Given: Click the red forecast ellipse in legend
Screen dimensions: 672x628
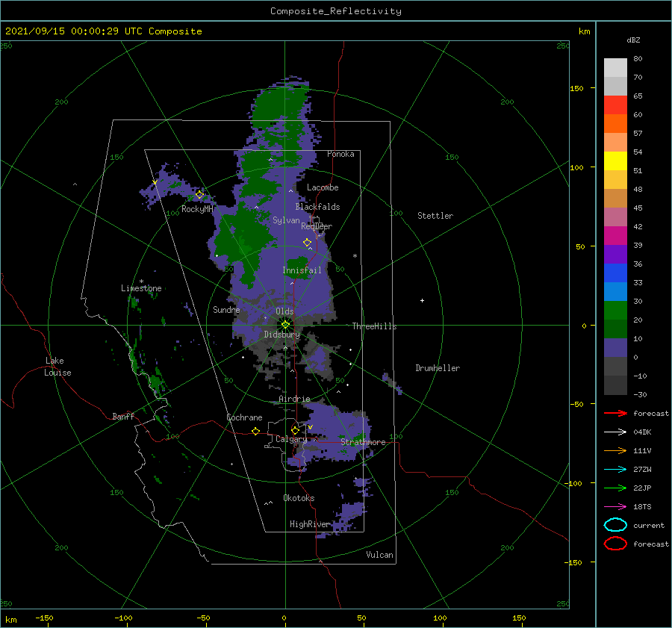Looking at the screenshot, I should 615,544.
